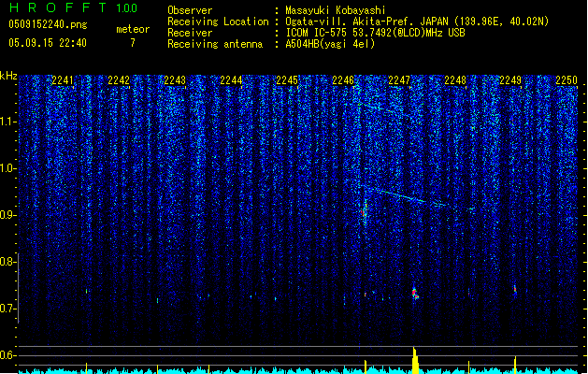This screenshot has width=588, height=374.
Task: Click the Receiver label
Action: pyautogui.click(x=190, y=33)
